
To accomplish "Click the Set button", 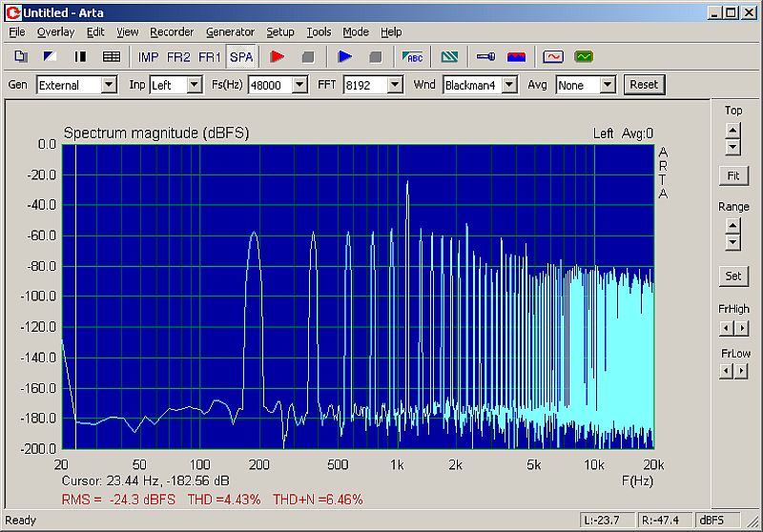I will [733, 276].
